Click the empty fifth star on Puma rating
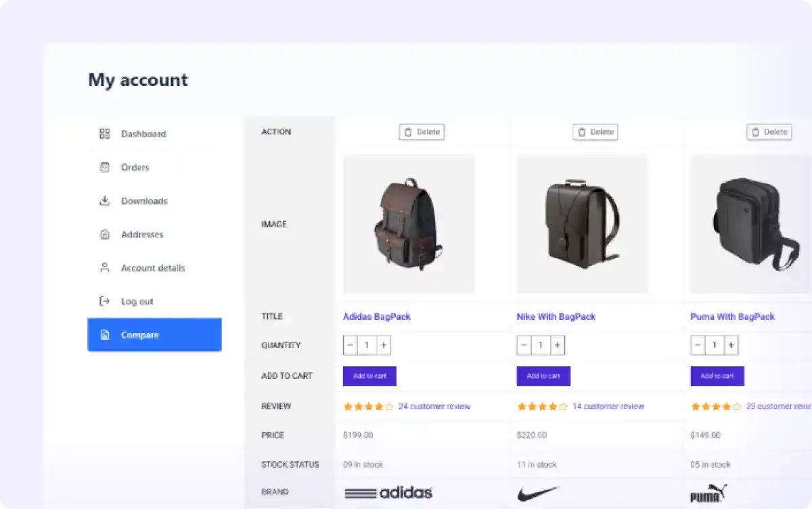The image size is (812, 509). tap(738, 406)
